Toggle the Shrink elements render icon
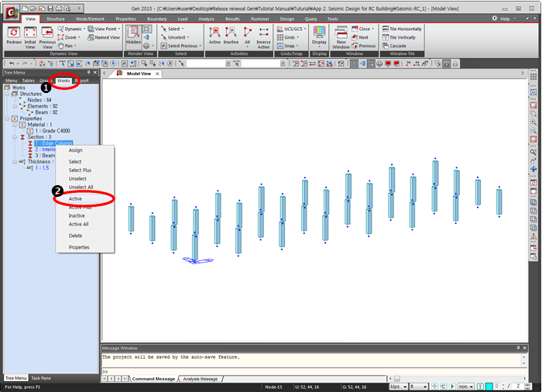Image resolution: width=542 pixels, height=392 pixels. click(146, 29)
